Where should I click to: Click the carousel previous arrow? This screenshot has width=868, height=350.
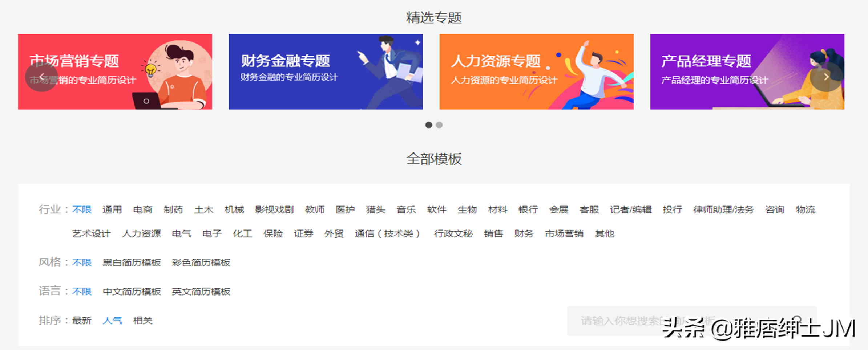click(x=41, y=77)
